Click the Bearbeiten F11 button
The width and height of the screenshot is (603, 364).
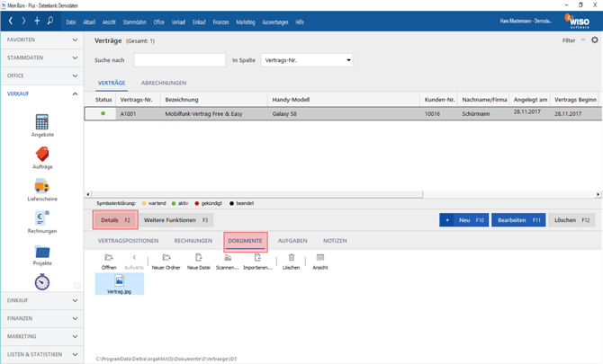517,220
